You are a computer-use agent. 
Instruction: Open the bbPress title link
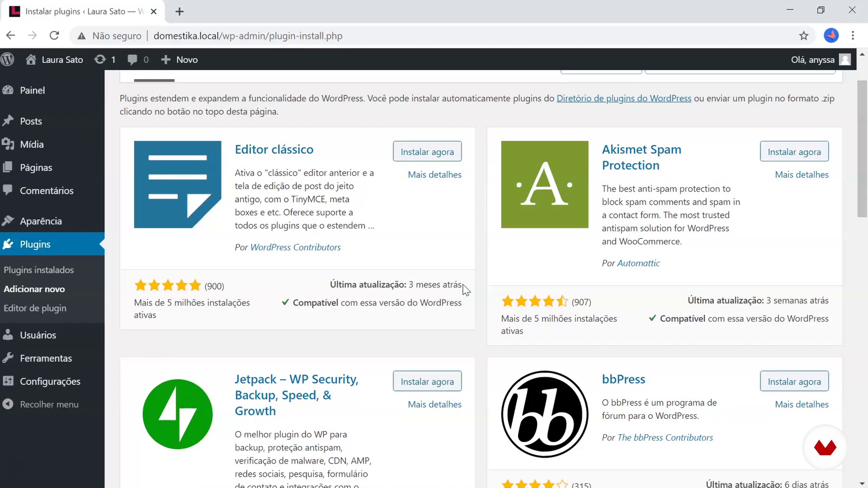pyautogui.click(x=623, y=379)
